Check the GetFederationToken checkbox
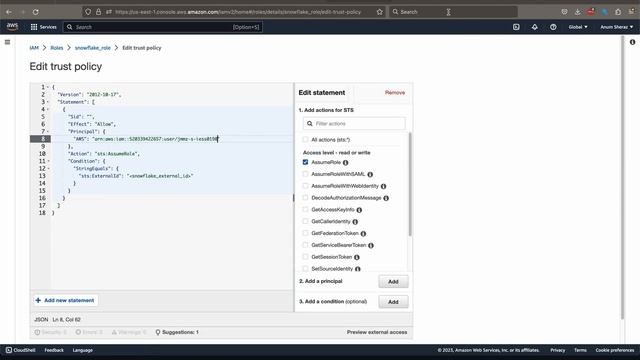This screenshot has width=640, height=360. pyautogui.click(x=305, y=233)
